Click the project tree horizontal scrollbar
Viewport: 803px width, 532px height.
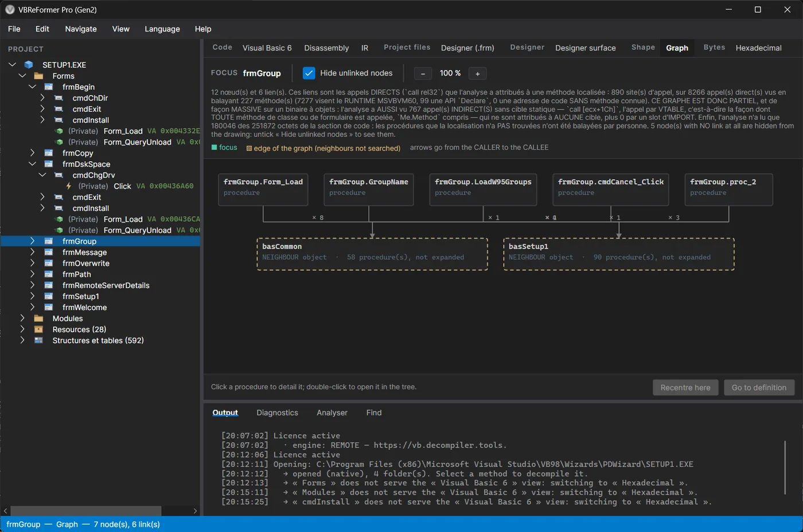pos(86,511)
